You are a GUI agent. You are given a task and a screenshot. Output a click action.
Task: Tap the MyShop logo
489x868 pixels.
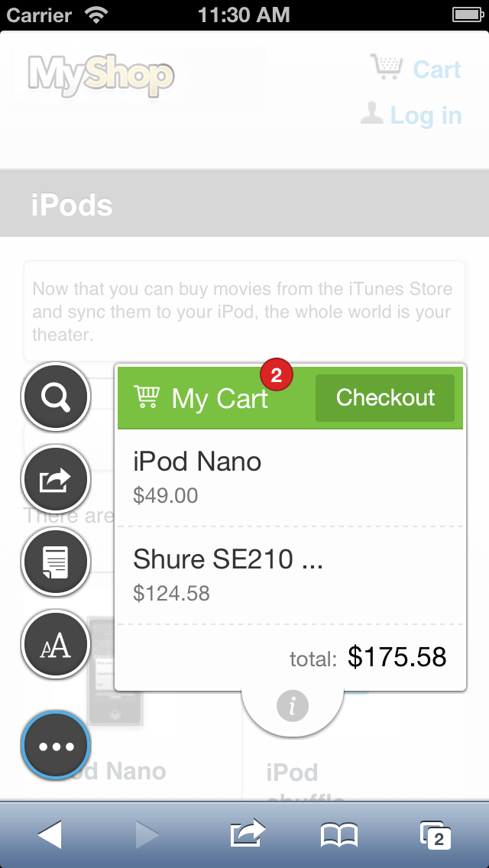[x=101, y=76]
